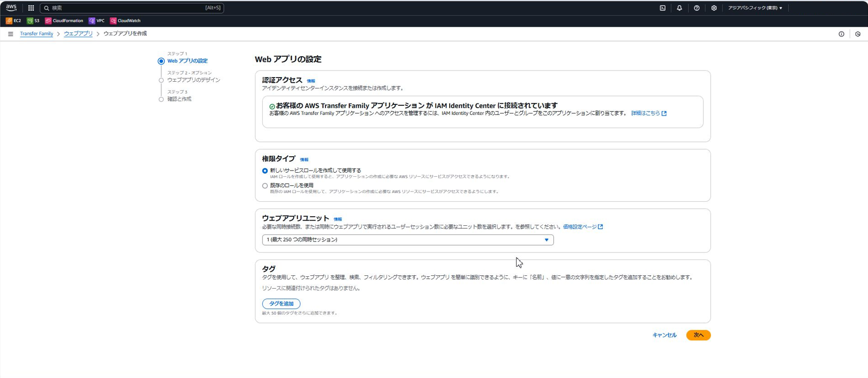
Task: Open the CloudWatch favorite shortcut
Action: [x=125, y=21]
